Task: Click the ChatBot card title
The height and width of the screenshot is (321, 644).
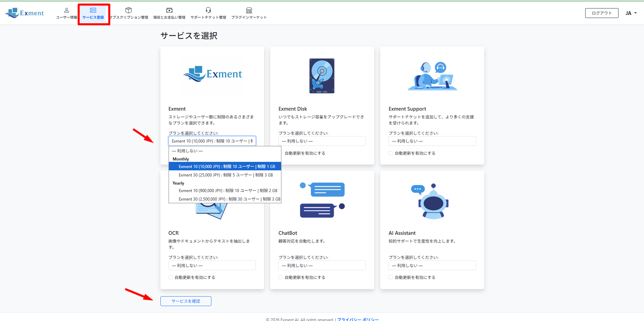Action: pyautogui.click(x=288, y=233)
